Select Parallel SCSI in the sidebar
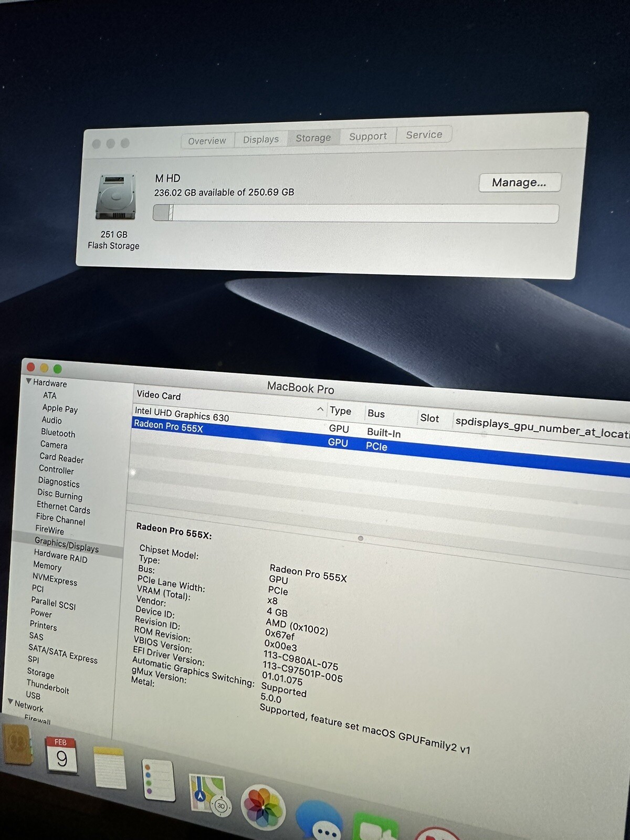630x840 pixels. tap(53, 603)
